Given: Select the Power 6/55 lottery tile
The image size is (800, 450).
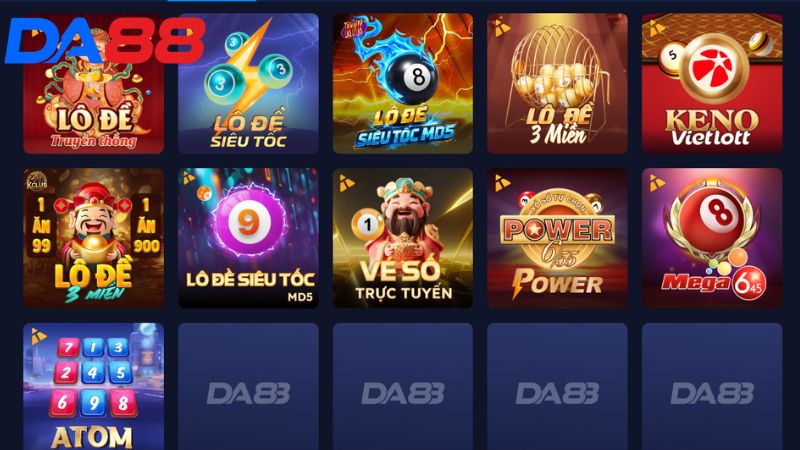Looking at the screenshot, I should (x=558, y=238).
